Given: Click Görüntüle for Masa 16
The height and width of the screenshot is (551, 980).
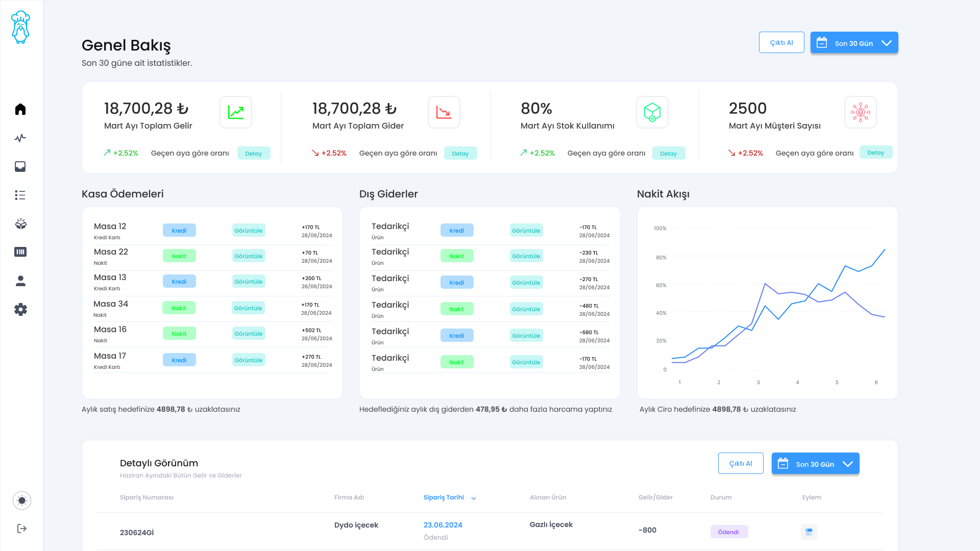Looking at the screenshot, I should point(249,334).
